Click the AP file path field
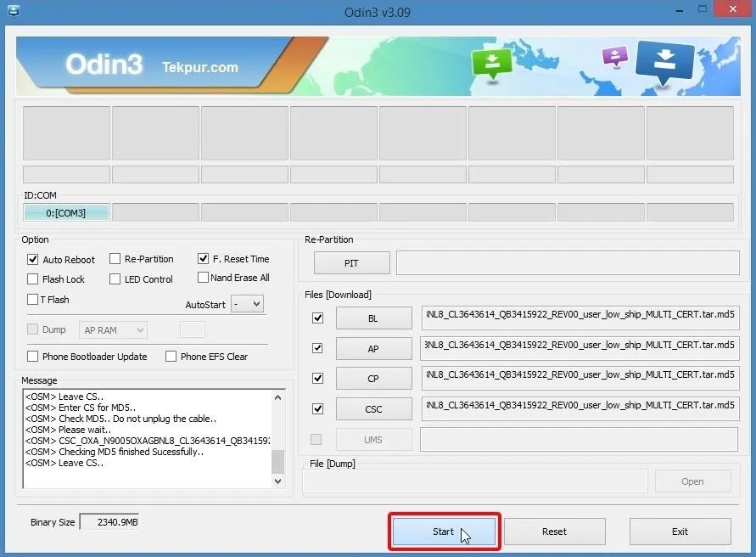 tap(580, 348)
